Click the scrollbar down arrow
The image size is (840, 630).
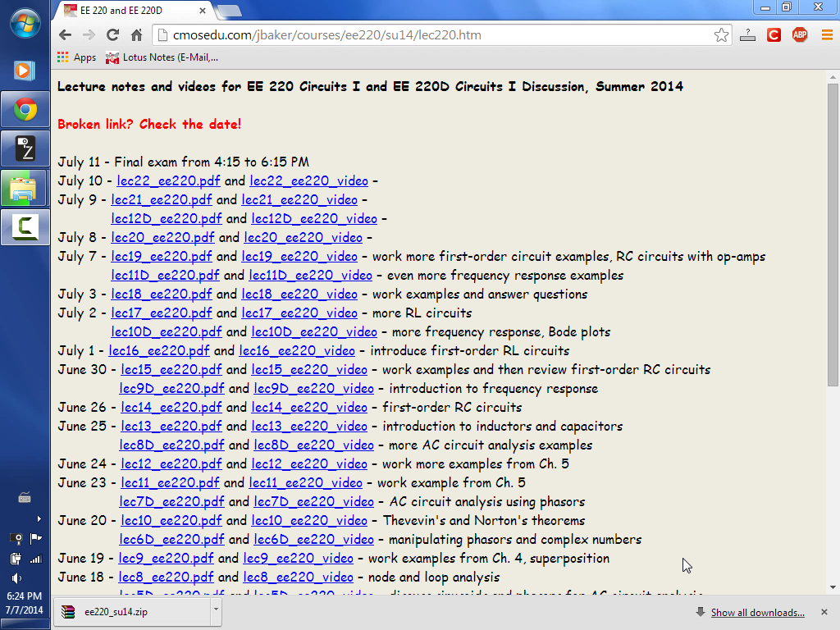click(x=833, y=587)
